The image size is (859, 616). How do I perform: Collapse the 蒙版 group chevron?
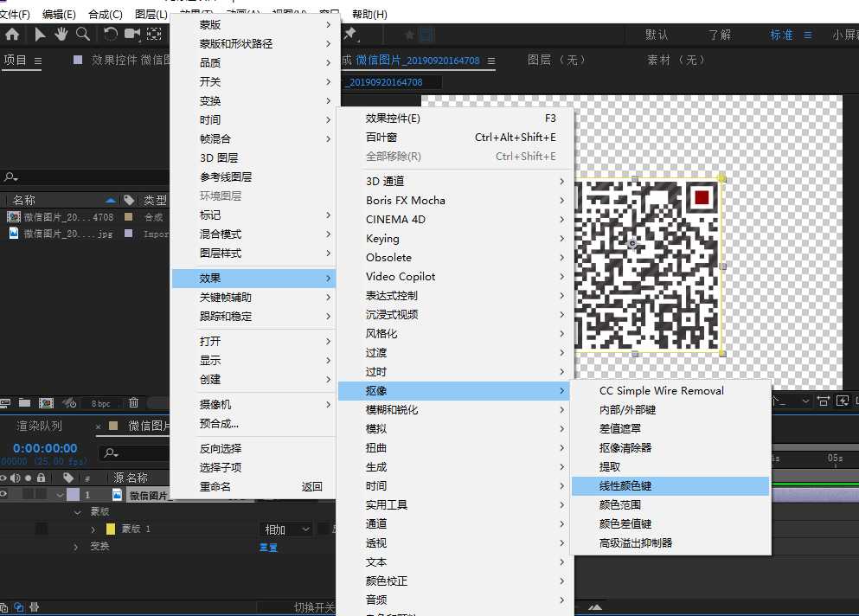click(78, 512)
